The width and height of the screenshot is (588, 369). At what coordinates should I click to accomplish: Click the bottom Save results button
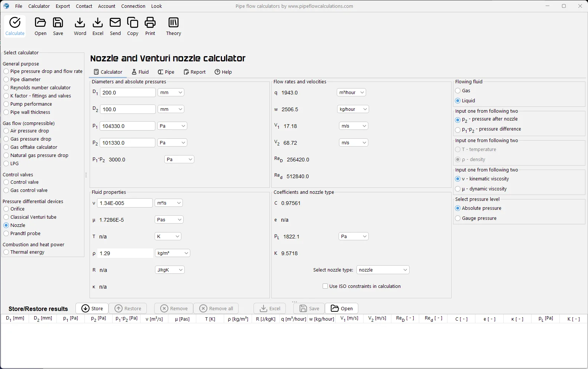(309, 308)
